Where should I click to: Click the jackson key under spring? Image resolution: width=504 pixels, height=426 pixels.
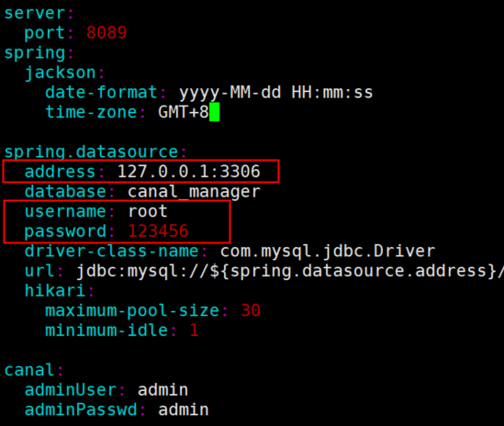61,73
